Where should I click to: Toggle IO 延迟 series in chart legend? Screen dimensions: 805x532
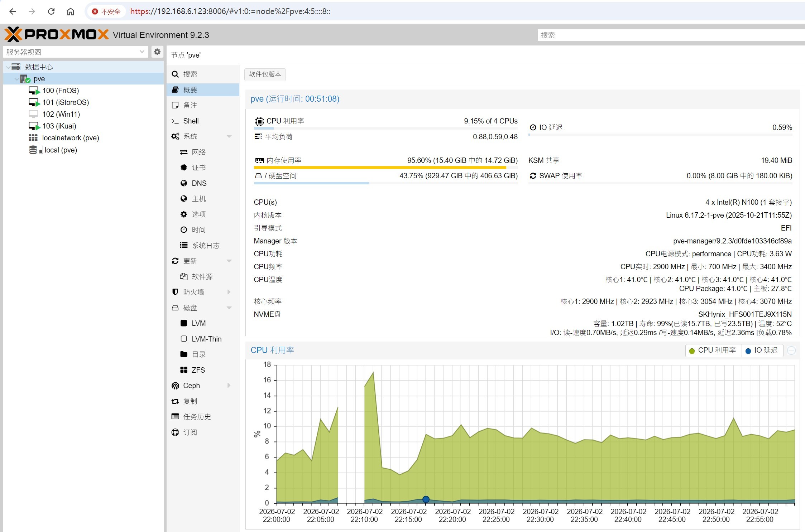[x=762, y=350]
